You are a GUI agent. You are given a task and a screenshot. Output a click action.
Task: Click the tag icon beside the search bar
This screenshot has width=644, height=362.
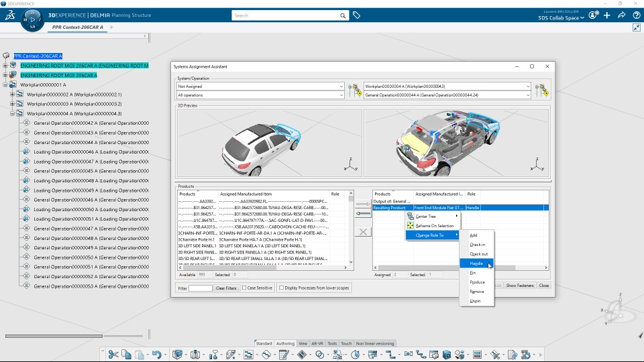pos(357,15)
